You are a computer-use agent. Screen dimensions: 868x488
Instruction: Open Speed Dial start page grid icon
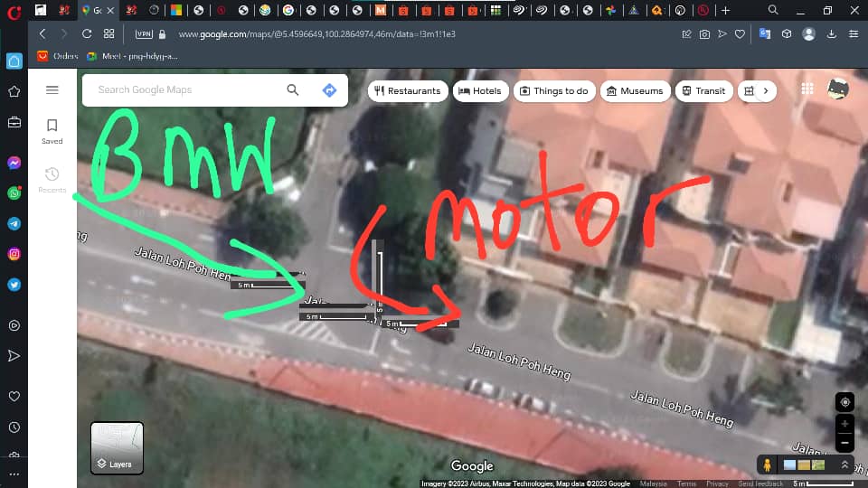click(109, 33)
